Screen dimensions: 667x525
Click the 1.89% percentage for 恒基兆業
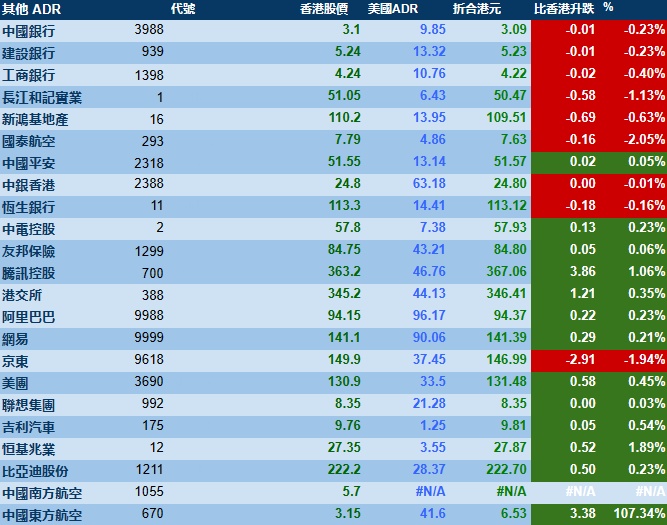(646, 448)
